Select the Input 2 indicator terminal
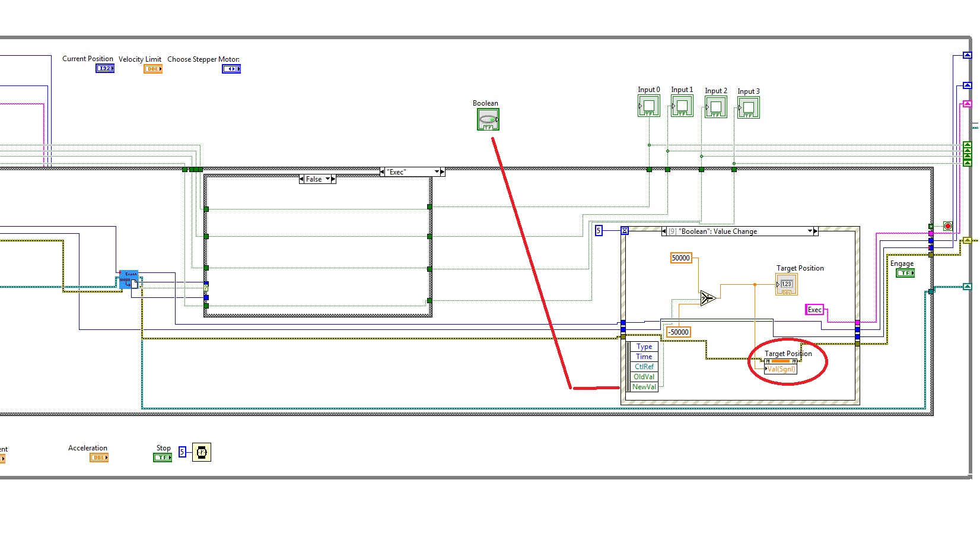This screenshot has height=540, width=980. pyautogui.click(x=716, y=107)
